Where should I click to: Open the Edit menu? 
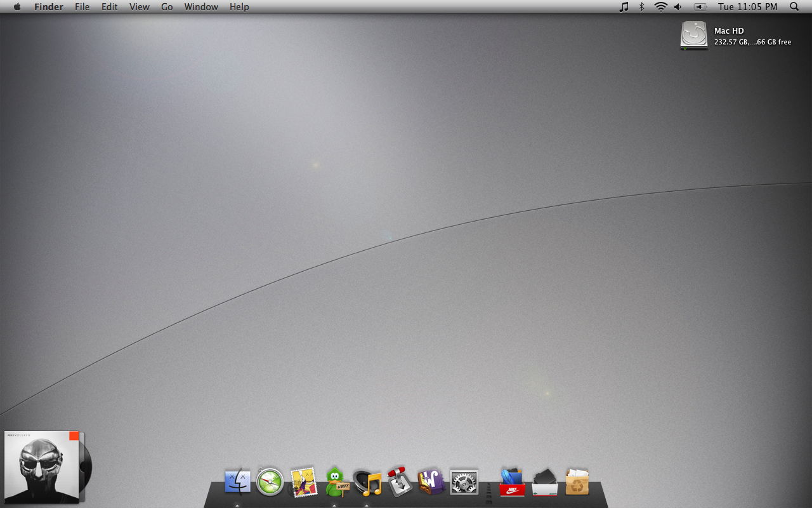(110, 7)
